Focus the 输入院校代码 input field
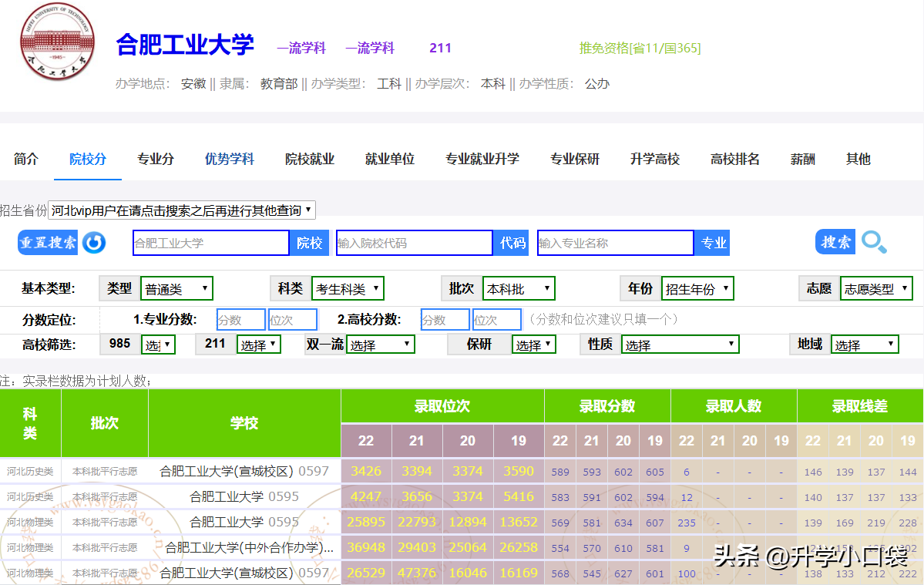The image size is (924, 585). (415, 243)
